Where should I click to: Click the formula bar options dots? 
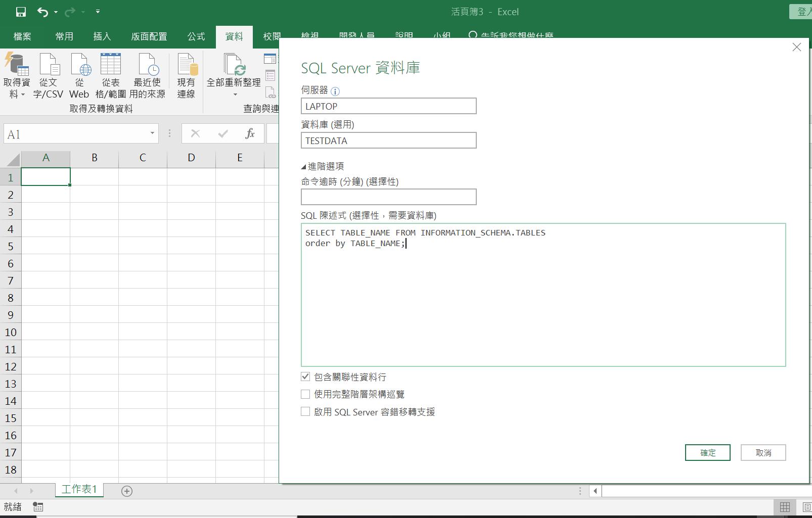169,134
